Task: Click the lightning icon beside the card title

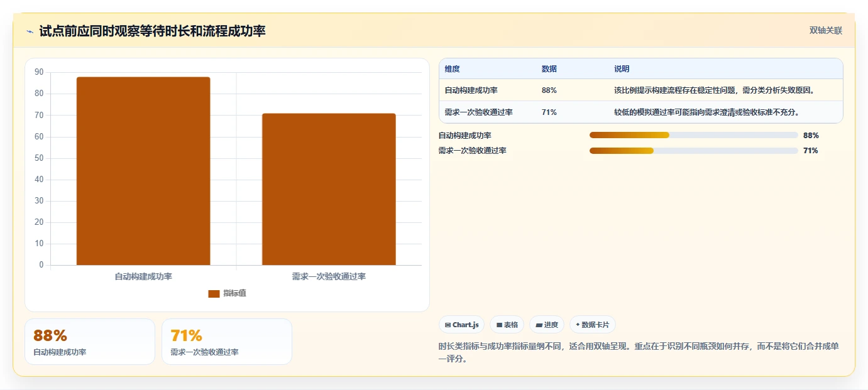Action: (x=30, y=31)
